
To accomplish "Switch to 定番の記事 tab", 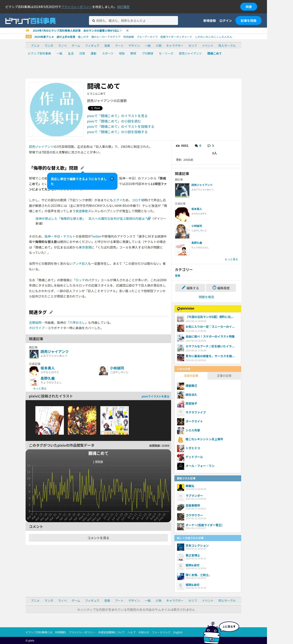I will pyautogui.click(x=224, y=376).
